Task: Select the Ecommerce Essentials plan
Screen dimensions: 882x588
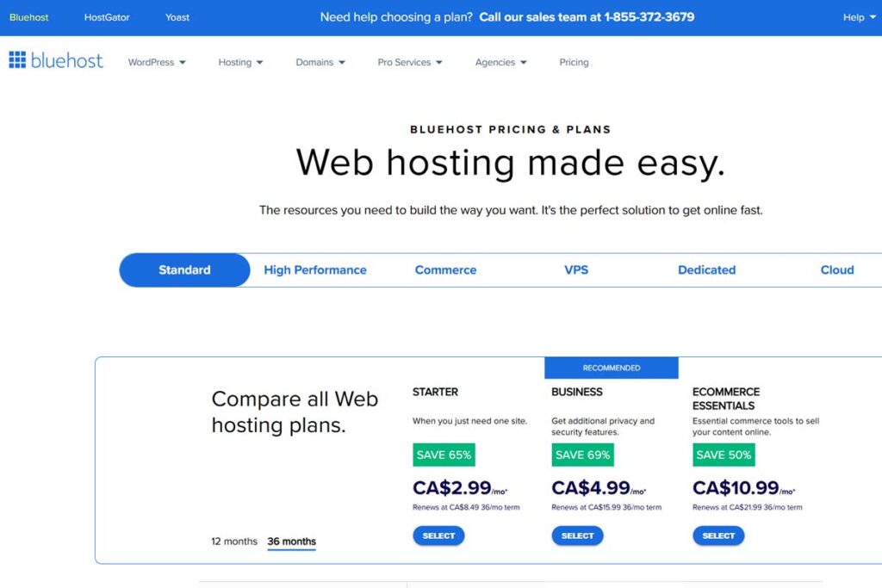Action: 718,535
